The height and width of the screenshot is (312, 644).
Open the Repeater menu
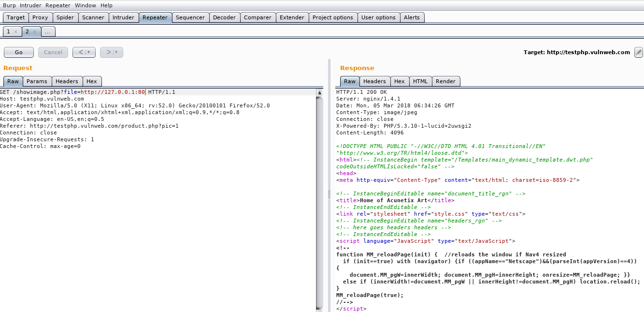point(58,5)
